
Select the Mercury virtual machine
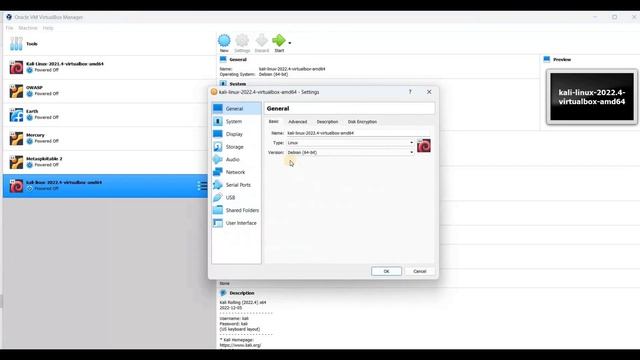coord(109,138)
